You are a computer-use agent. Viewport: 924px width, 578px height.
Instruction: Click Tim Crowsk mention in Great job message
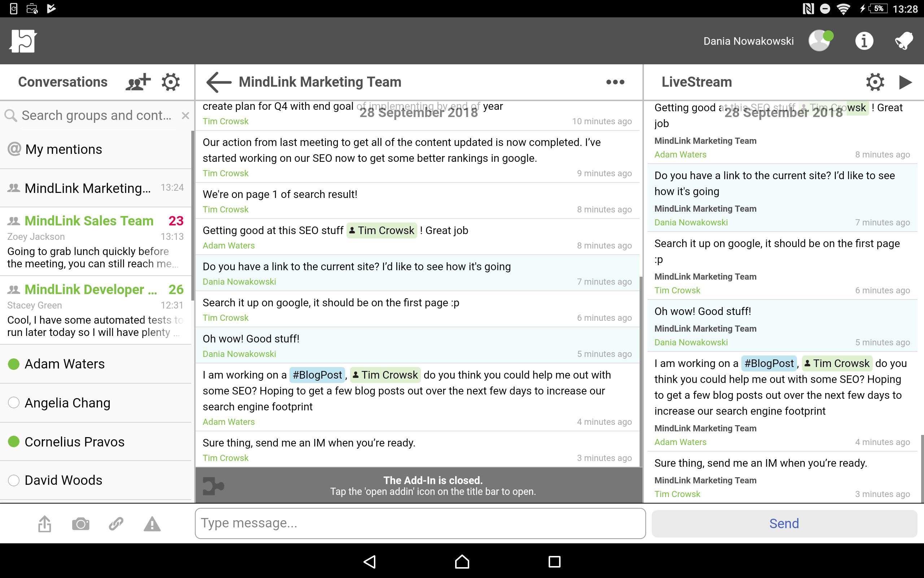(x=382, y=230)
